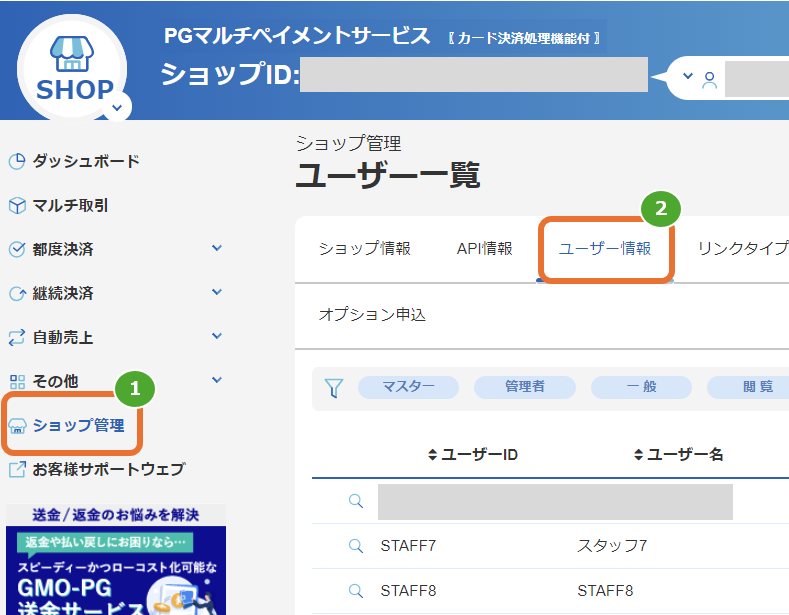The image size is (789, 615).
Task: Click the ショップ管理 store icon
Action: 17,426
